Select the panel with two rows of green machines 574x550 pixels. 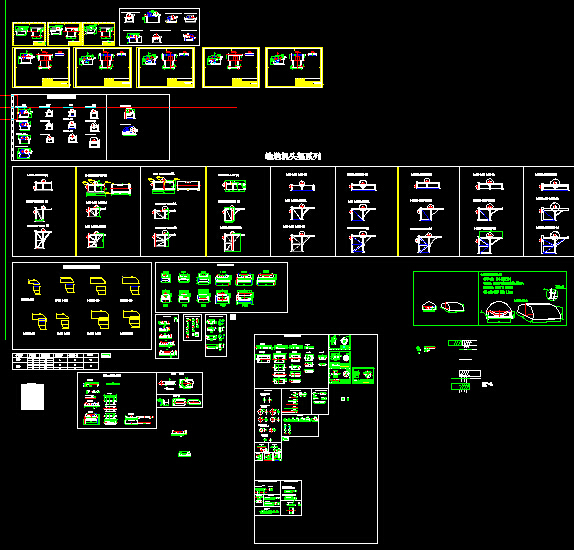221,287
